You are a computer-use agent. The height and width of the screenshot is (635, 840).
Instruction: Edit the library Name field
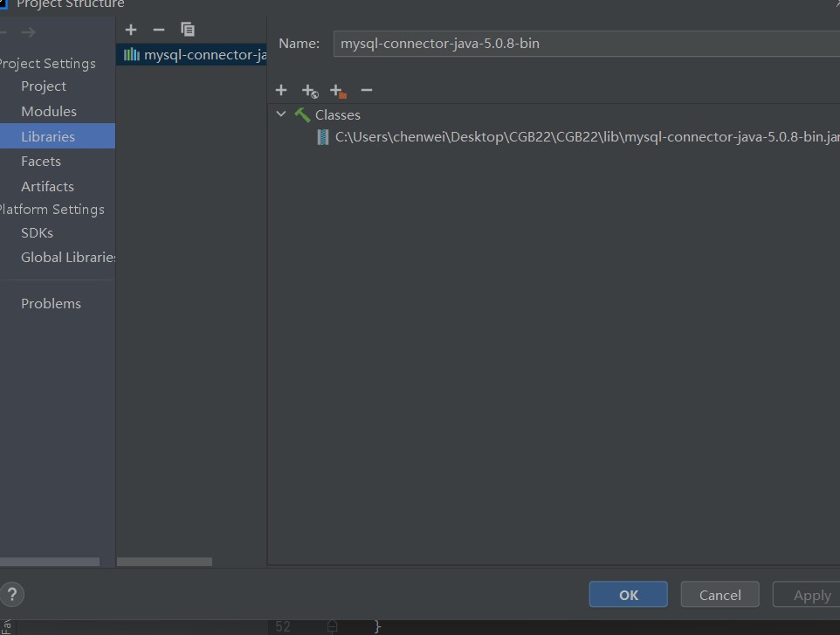587,44
